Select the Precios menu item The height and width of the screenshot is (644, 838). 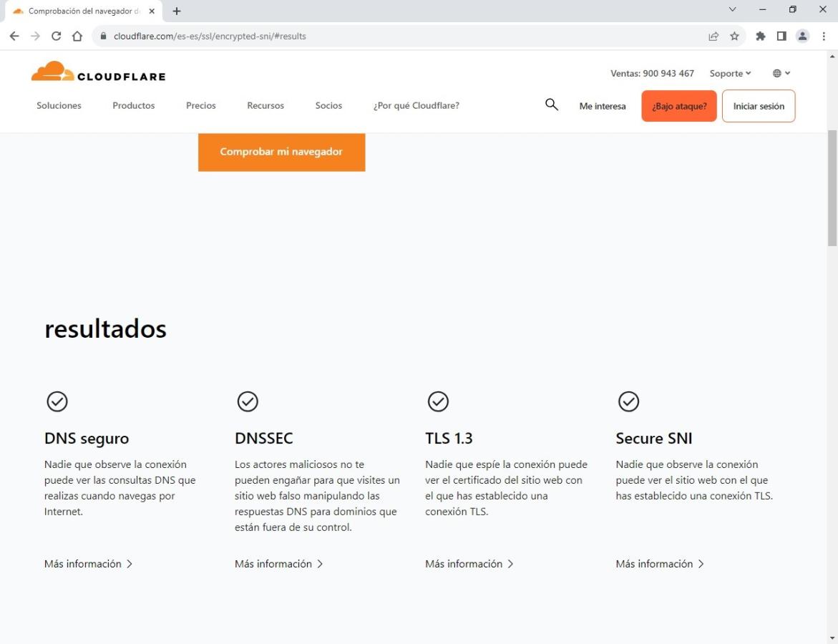[200, 105]
